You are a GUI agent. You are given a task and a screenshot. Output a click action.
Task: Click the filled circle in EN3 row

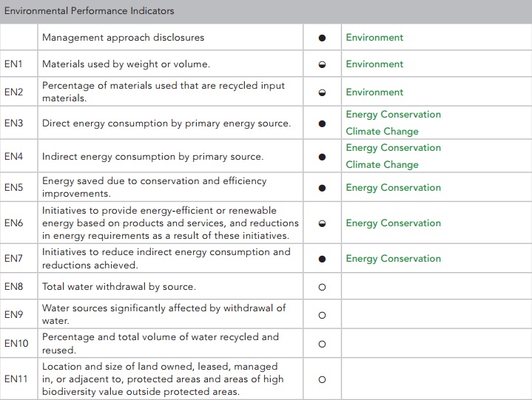coord(322,123)
